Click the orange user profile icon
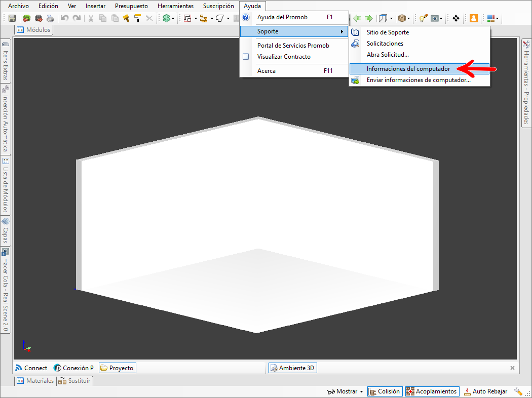The image size is (532, 398). 474,18
